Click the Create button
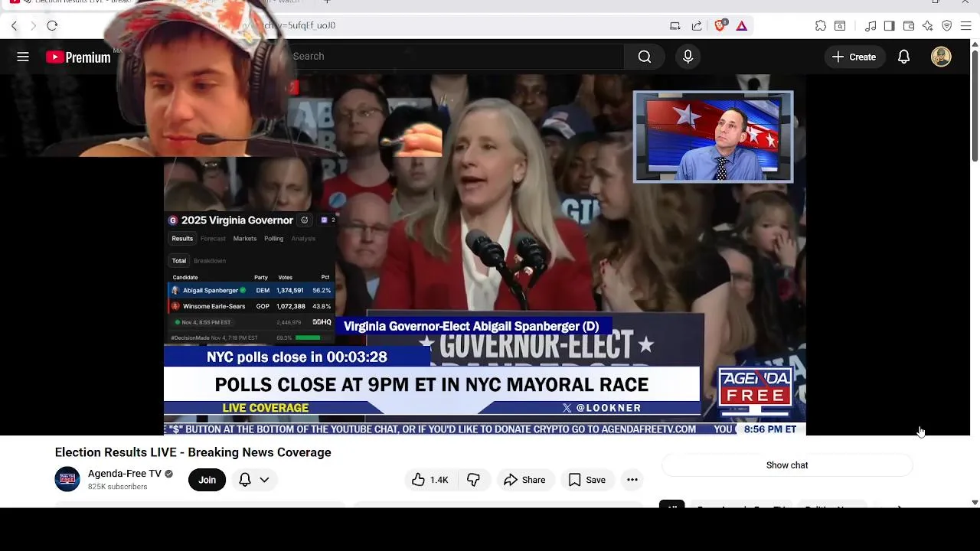 (x=854, y=57)
